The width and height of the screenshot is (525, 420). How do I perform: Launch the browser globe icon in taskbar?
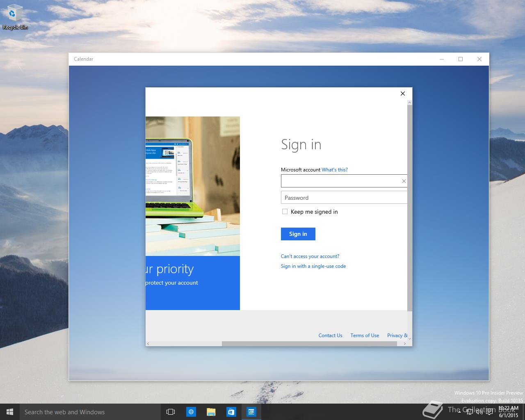(191, 412)
